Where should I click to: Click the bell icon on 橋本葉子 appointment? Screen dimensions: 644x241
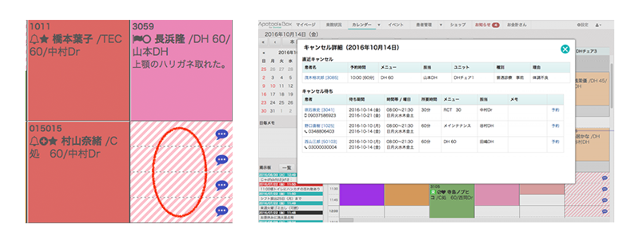point(34,39)
